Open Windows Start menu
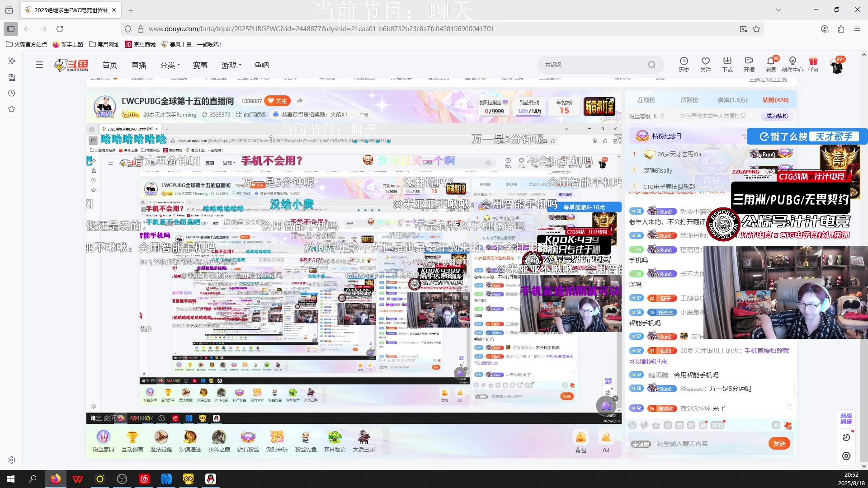Image resolution: width=868 pixels, height=488 pixels. [11, 479]
